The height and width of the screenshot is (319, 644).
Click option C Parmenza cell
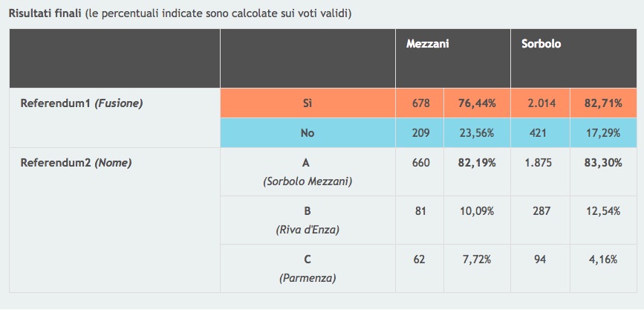click(308, 268)
